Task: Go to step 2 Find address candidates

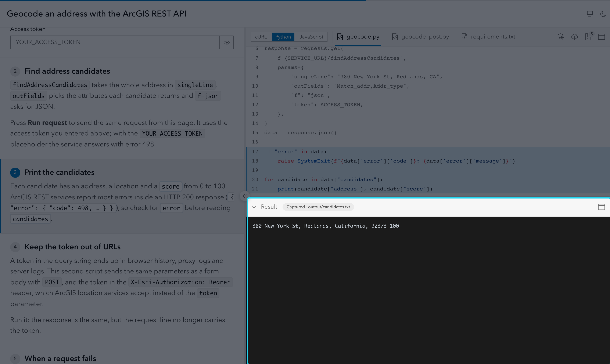Action: tap(67, 71)
